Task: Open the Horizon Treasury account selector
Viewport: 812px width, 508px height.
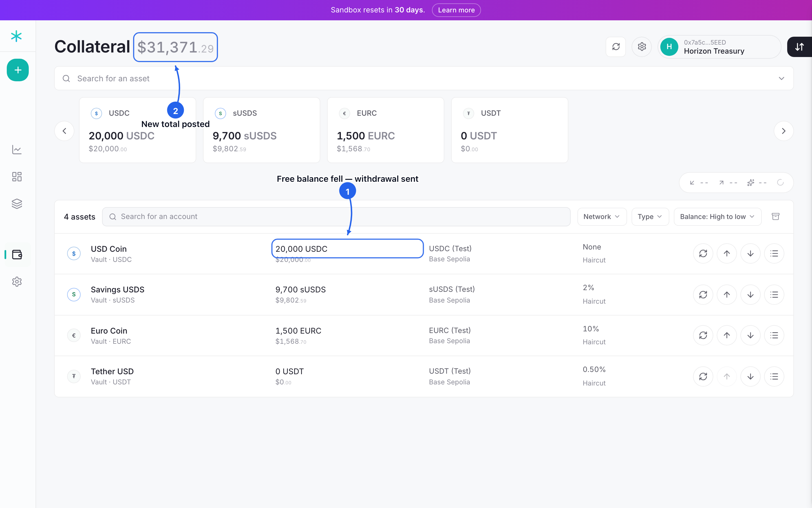Action: (x=719, y=47)
